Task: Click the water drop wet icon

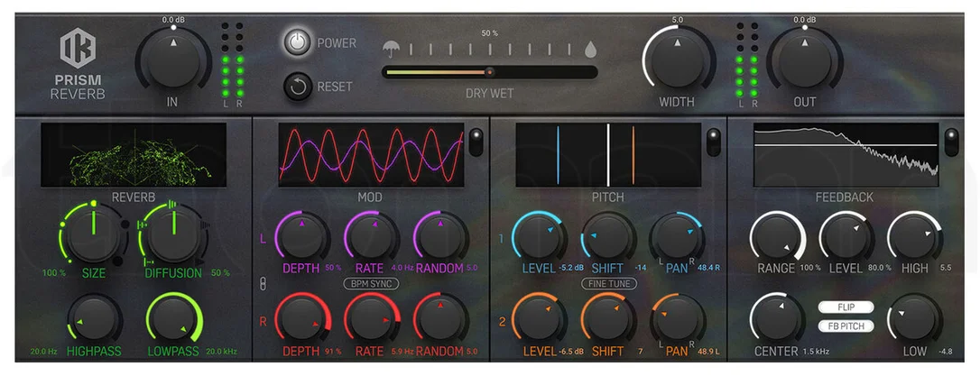Action: tap(590, 49)
